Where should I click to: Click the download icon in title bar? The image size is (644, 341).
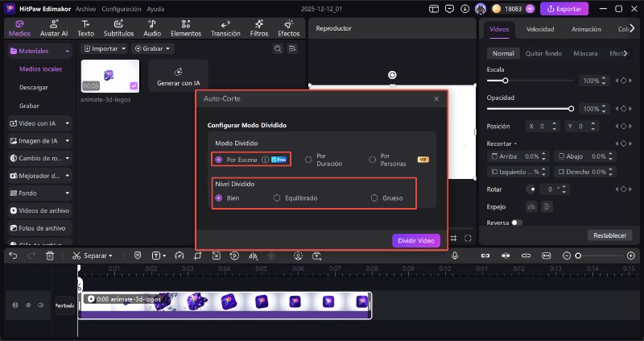click(x=464, y=9)
